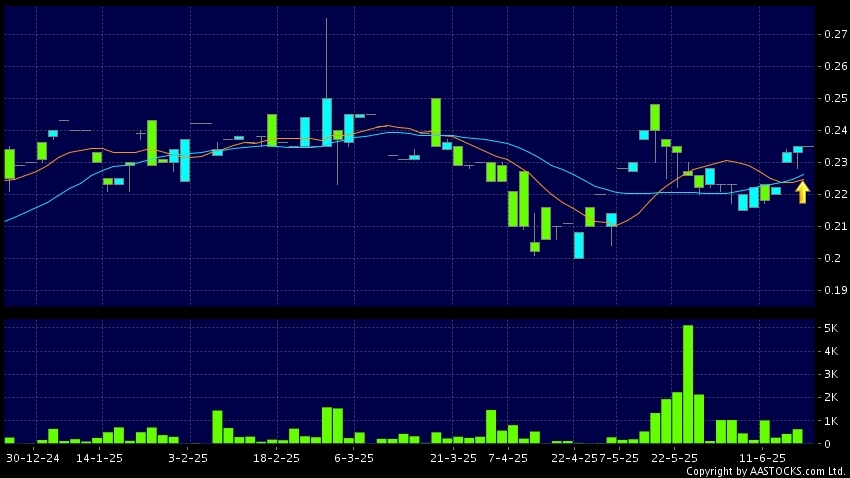This screenshot has height=478, width=850.
Task: Click the 6-3-25 date label
Action: 353,458
